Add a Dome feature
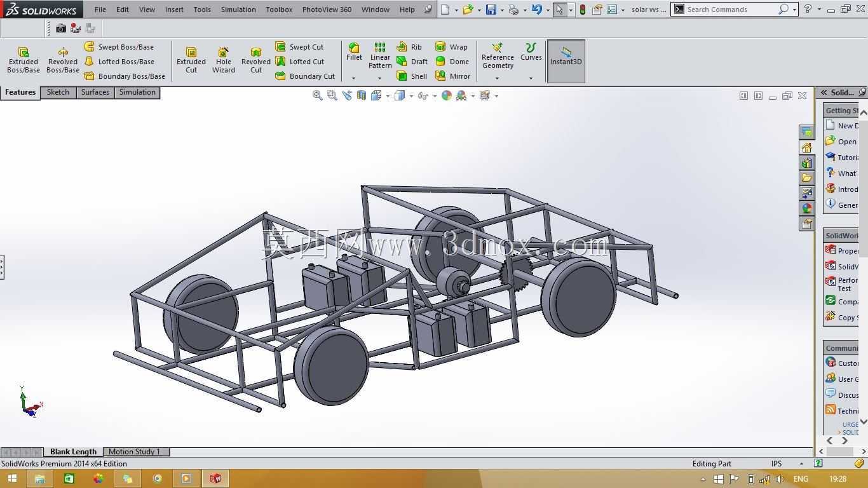868x488 pixels. (452, 62)
